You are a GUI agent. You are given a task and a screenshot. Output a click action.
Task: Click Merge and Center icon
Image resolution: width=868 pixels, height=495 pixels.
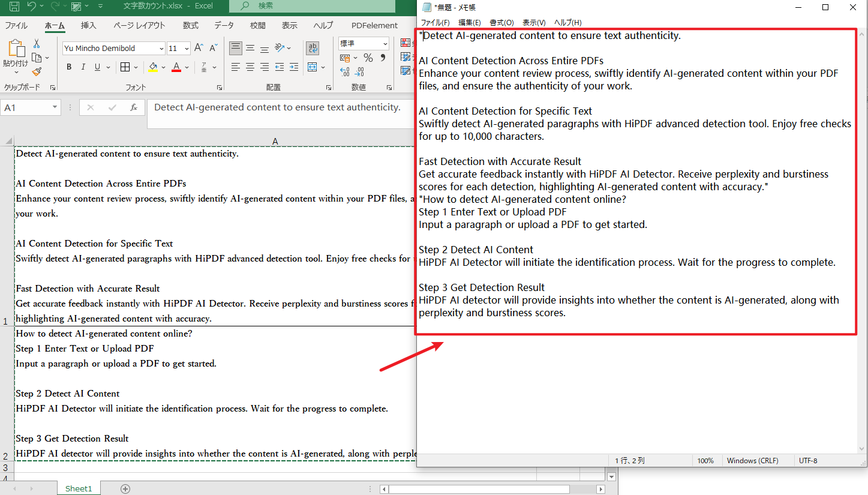(312, 67)
